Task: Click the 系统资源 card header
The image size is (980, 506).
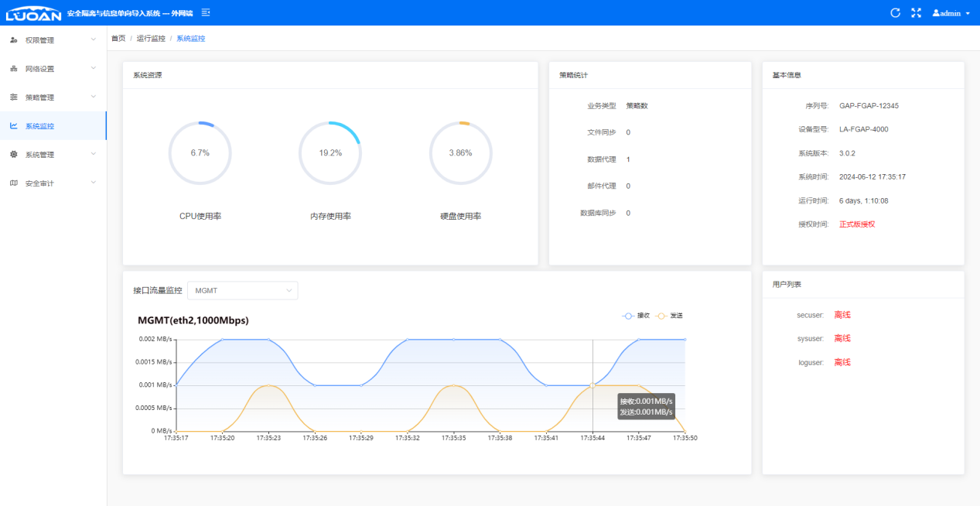Action: (330, 75)
